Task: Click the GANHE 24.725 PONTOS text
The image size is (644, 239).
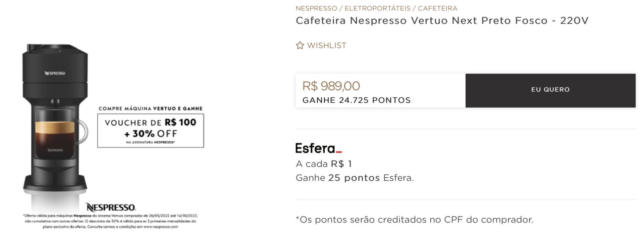Action: coord(356,100)
